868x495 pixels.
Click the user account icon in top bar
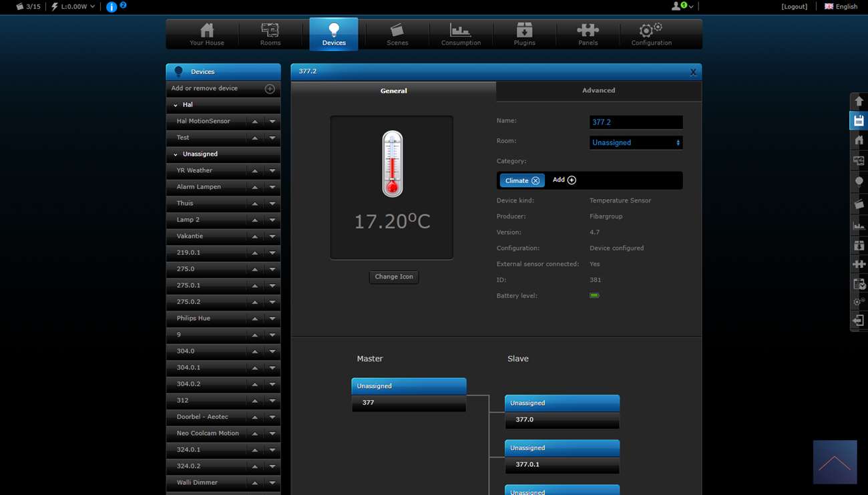[677, 6]
